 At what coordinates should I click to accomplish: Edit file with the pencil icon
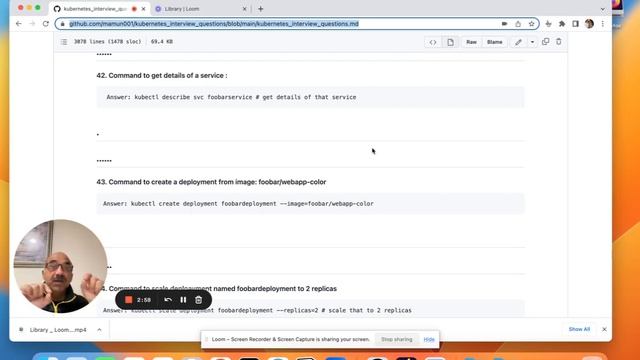click(x=518, y=42)
